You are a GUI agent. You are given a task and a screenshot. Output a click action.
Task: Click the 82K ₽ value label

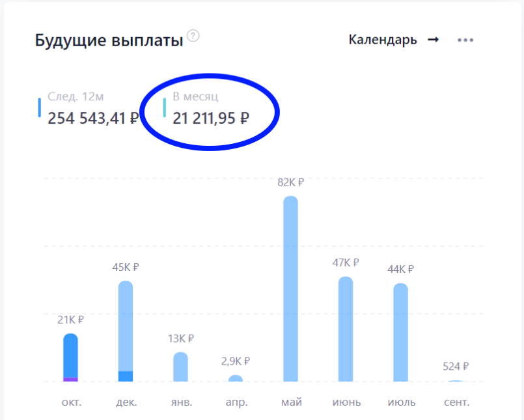290,182
